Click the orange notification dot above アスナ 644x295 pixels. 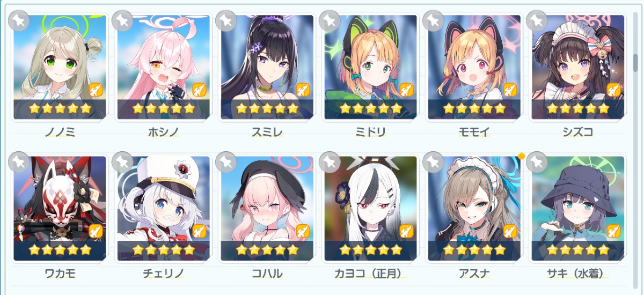coord(520,156)
